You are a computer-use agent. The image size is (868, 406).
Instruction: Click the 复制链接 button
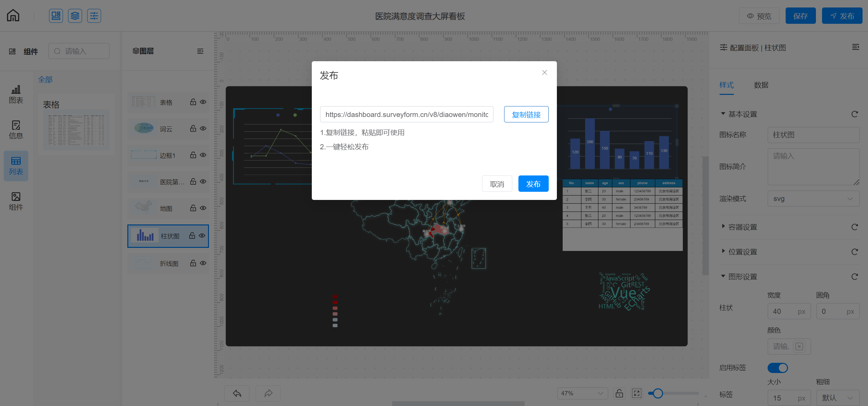(x=526, y=115)
